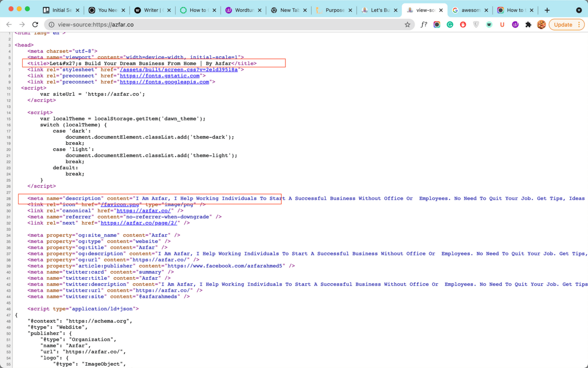This screenshot has height=368, width=588.
Task: View site information in address bar
Action: pyautogui.click(x=51, y=25)
